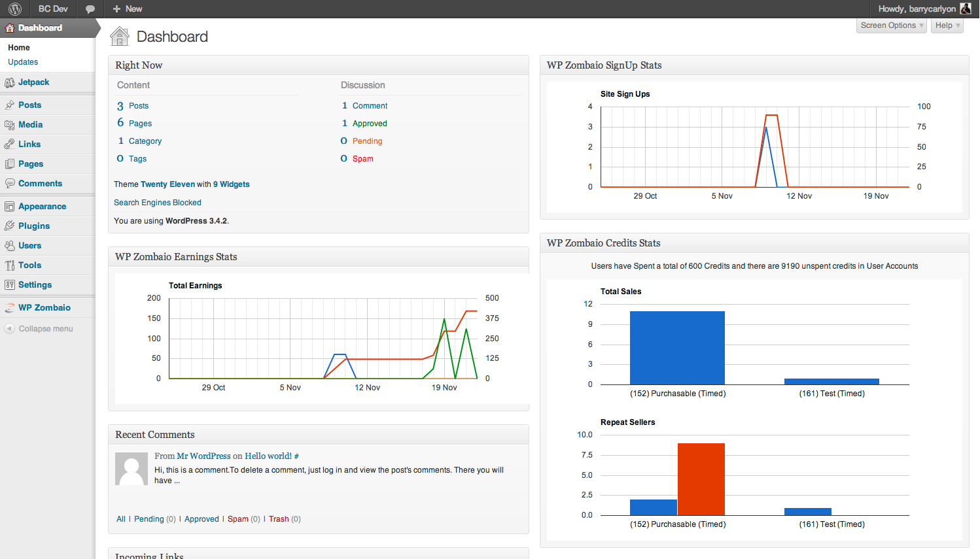Filter recent comments by Approved
The width and height of the screenshot is (980, 559).
tap(201, 519)
